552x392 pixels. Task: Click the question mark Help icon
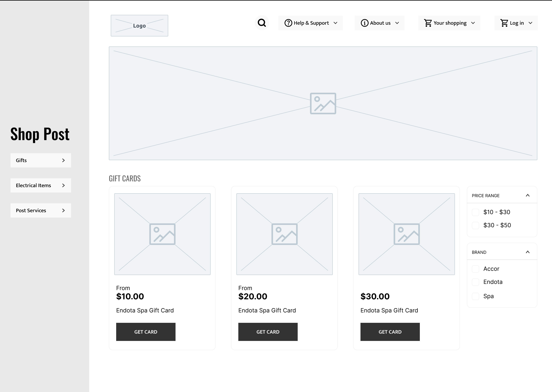[x=288, y=23]
